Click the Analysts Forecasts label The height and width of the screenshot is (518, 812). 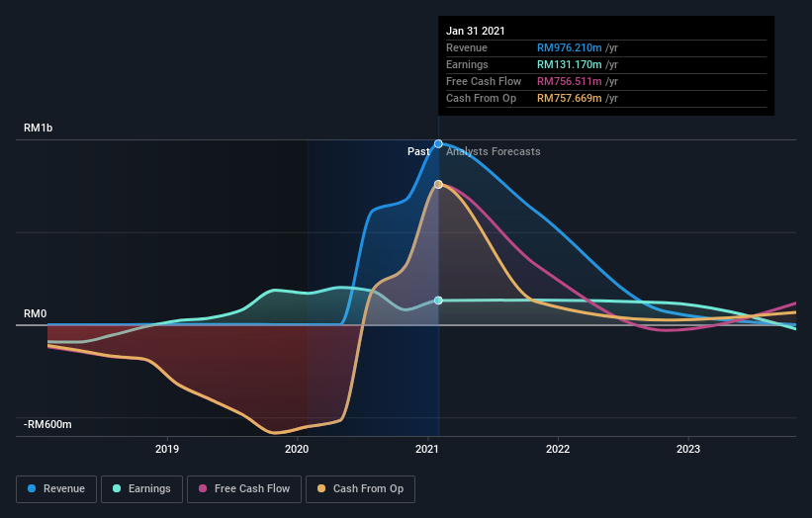493,151
